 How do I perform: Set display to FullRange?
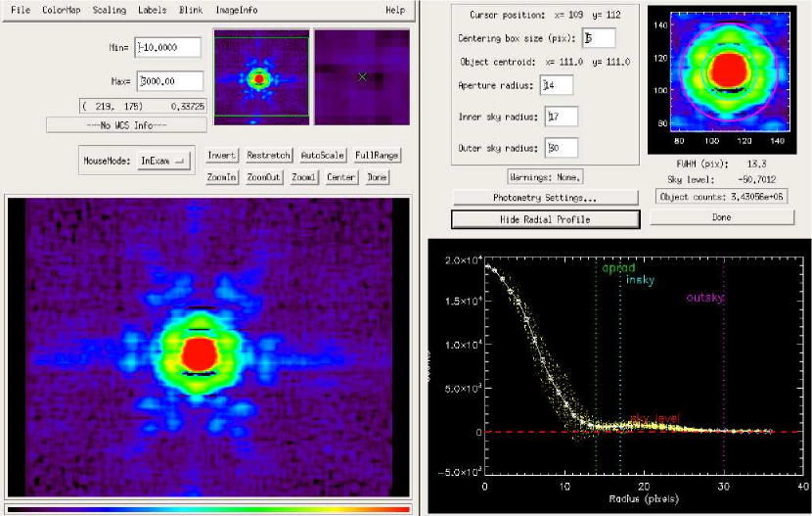(377, 156)
